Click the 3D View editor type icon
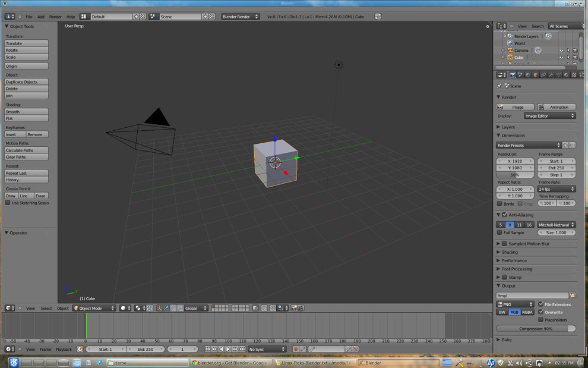Viewport: 588px width, 368px height. [x=10, y=308]
